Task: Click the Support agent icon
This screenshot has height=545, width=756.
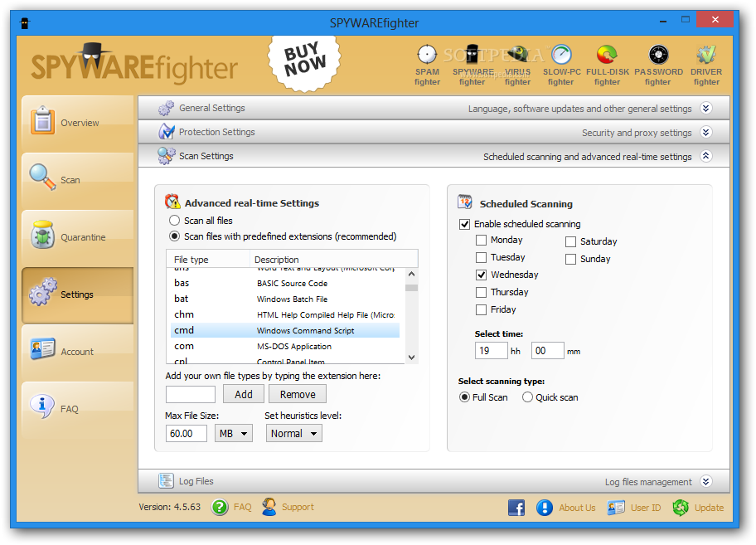Action: [269, 507]
